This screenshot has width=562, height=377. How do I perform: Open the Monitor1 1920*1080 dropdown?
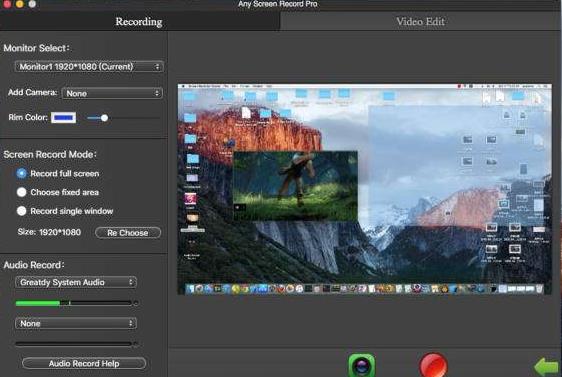[x=89, y=67]
